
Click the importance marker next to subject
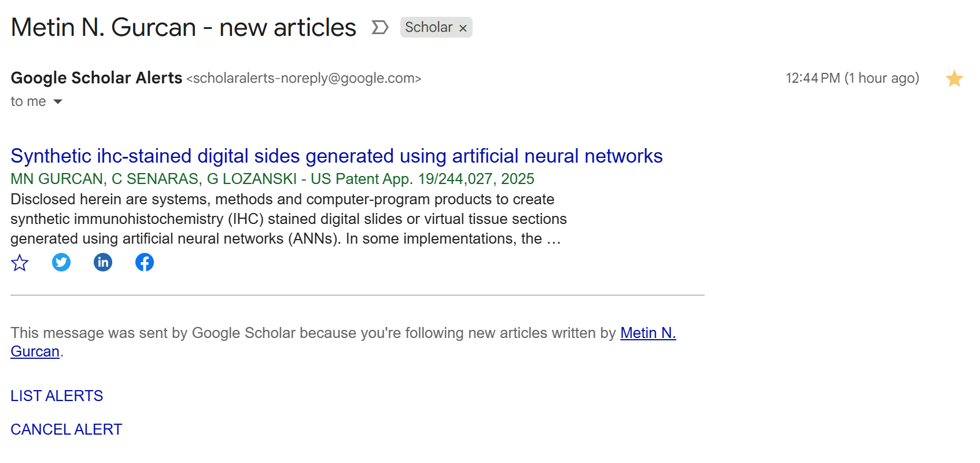380,27
